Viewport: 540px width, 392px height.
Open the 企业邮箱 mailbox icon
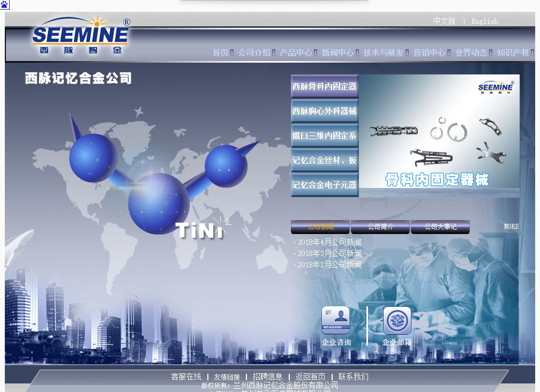point(397,320)
